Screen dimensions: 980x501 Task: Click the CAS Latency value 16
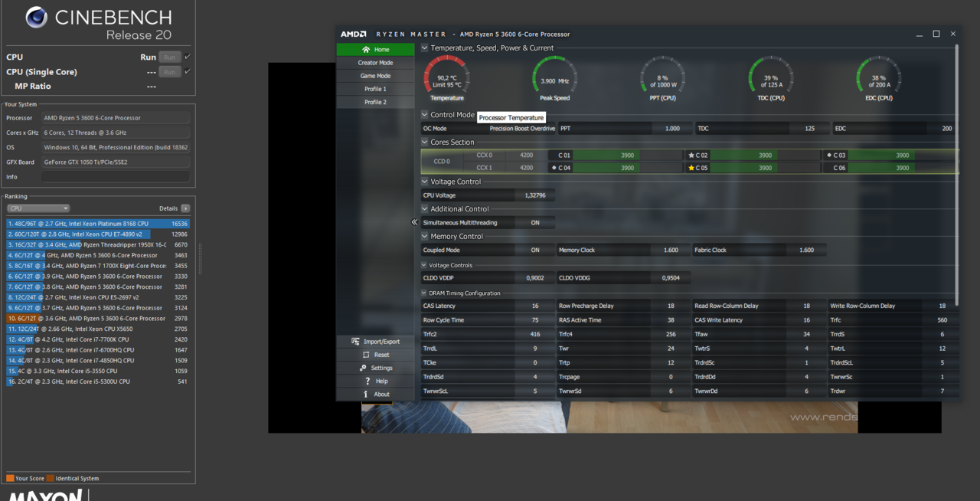coord(535,306)
